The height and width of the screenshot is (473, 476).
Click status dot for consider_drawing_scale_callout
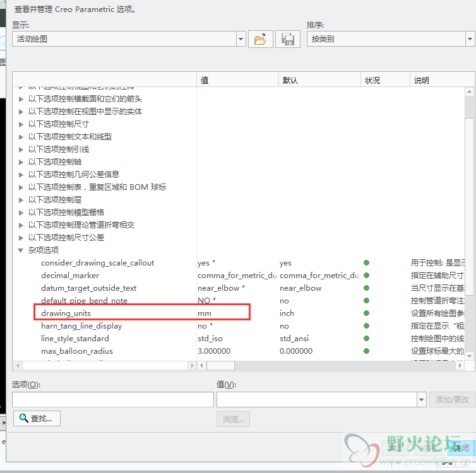[366, 263]
